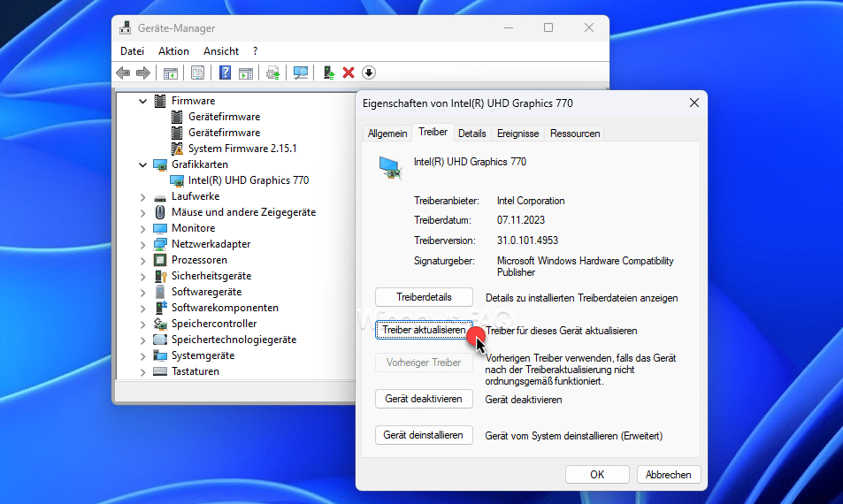Click the Prozessoren chip icon
Image resolution: width=843 pixels, height=504 pixels.
click(160, 260)
